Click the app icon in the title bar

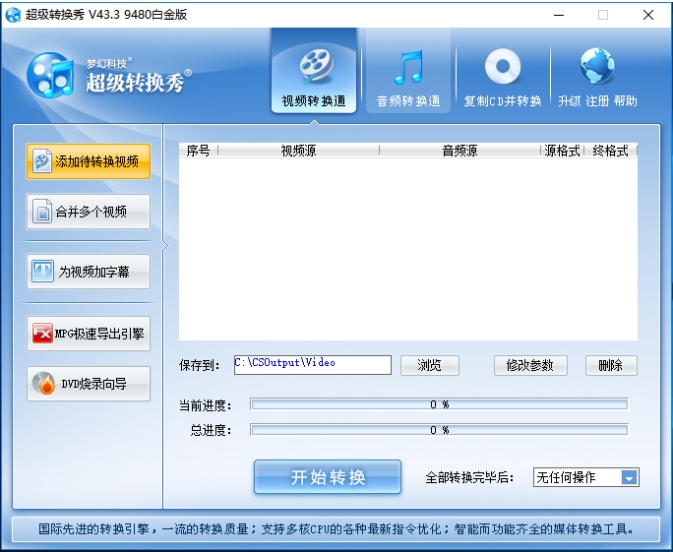13,15
